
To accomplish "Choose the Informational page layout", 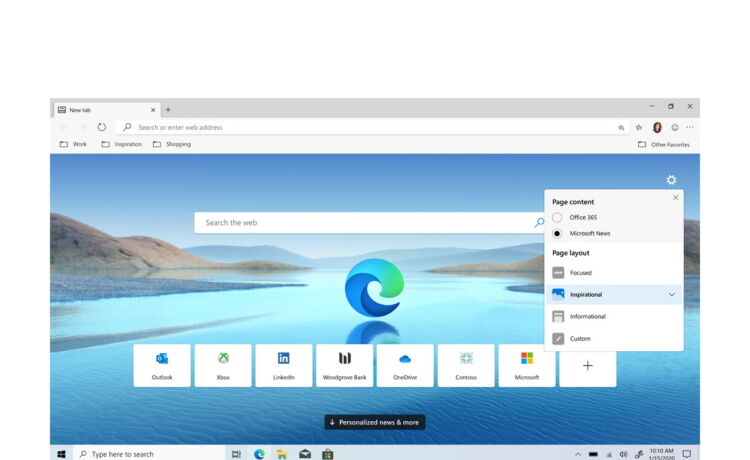I will (614, 317).
